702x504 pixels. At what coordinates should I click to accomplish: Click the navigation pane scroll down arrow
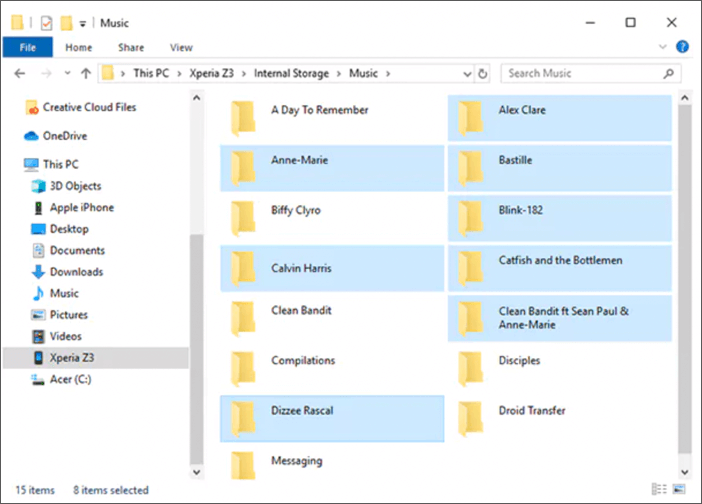197,472
